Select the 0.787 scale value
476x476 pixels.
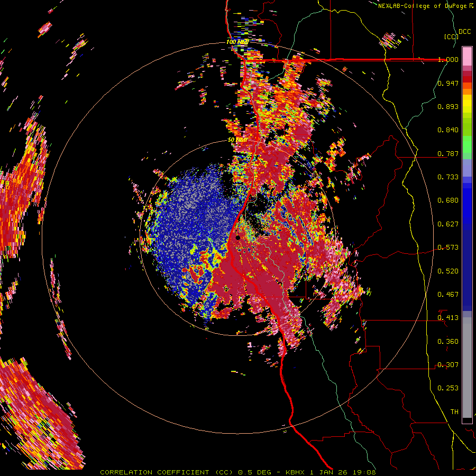click(448, 153)
